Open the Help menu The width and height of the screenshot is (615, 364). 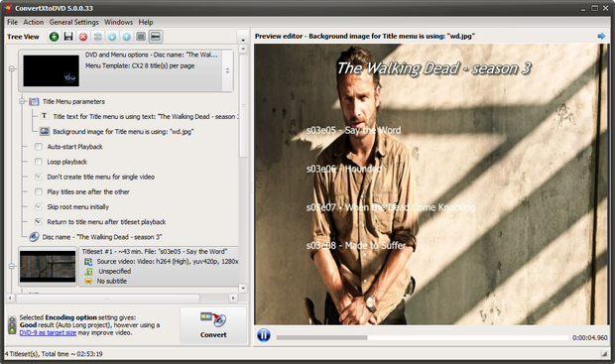coord(146,22)
